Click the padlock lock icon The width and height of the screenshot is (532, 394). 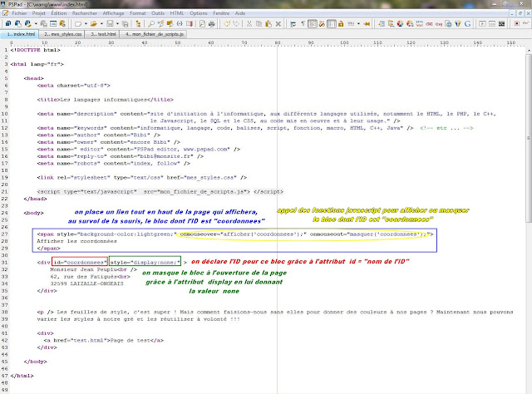[341, 24]
